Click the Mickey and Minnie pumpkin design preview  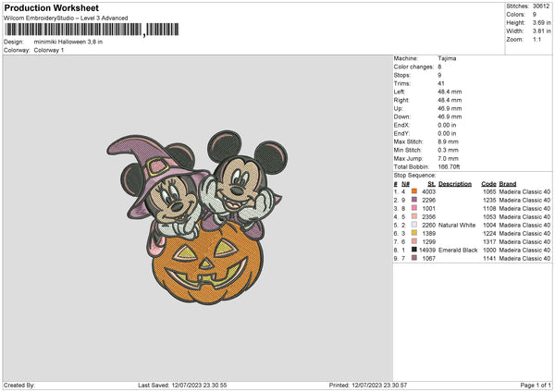click(197, 217)
